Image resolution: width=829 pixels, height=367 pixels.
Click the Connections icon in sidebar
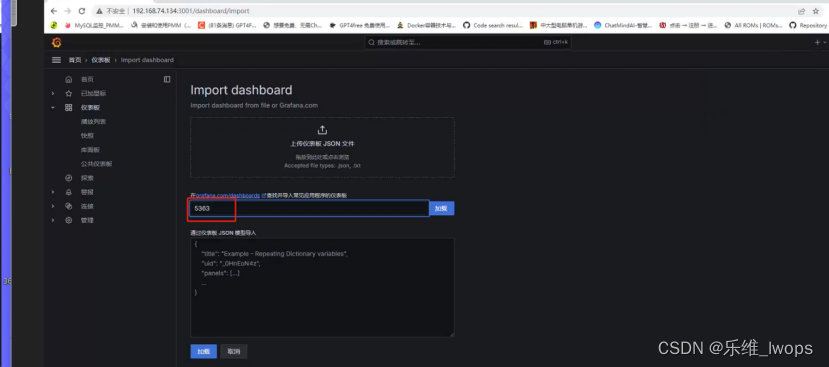(x=68, y=206)
